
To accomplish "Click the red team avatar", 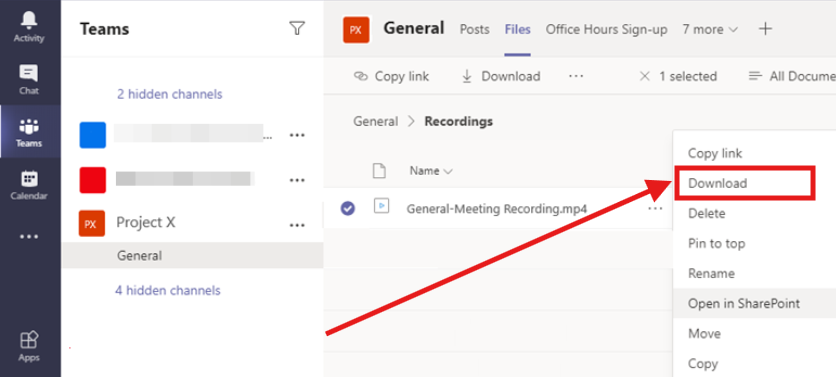I will (93, 180).
